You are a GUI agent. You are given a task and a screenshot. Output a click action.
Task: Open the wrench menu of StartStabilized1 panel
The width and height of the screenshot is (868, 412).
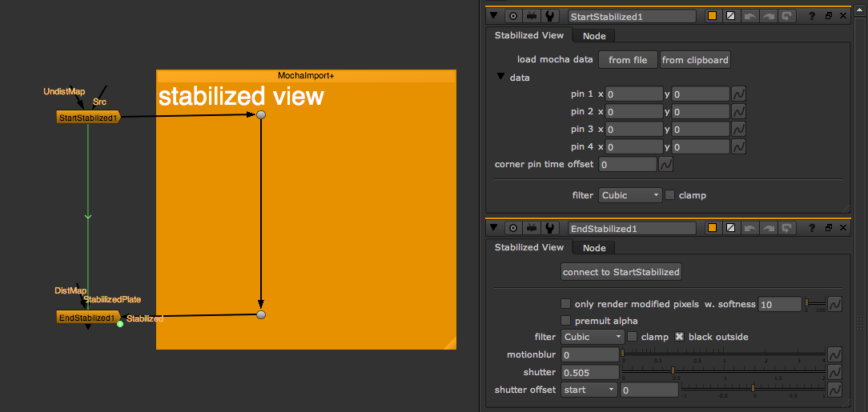pos(549,16)
